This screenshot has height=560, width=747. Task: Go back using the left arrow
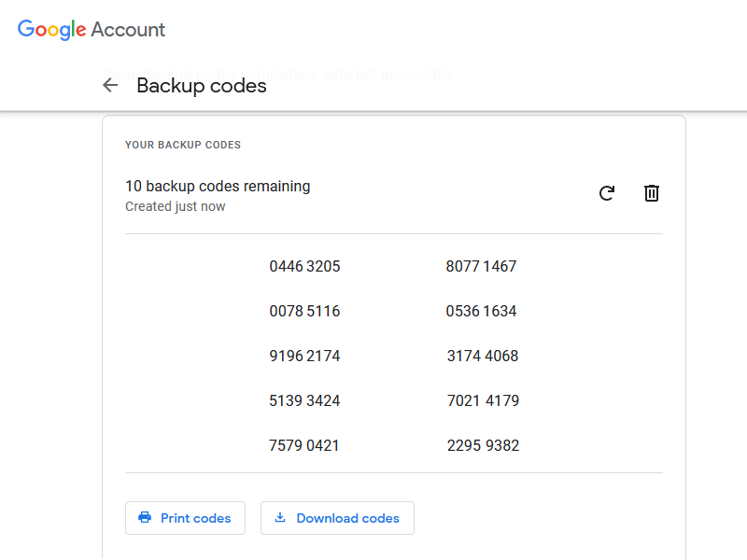(110, 86)
